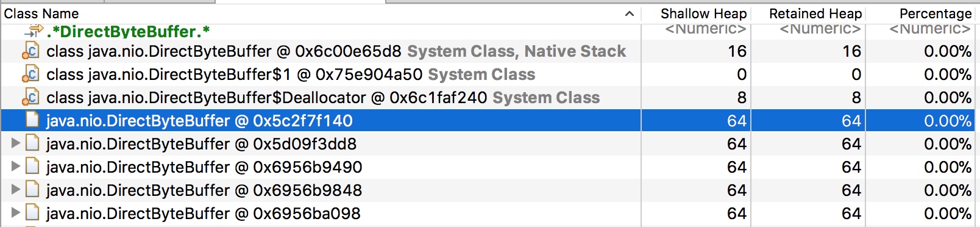Click object icon of DirectByteBuffer @ 0x6956b9848

[x=32, y=190]
